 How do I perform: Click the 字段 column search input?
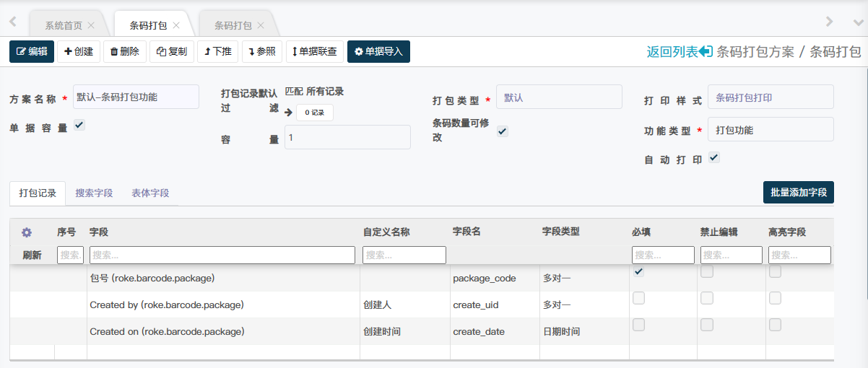coord(222,255)
